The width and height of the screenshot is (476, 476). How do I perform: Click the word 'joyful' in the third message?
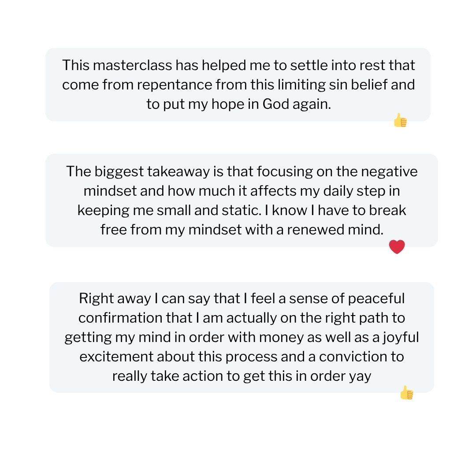[x=401, y=338]
